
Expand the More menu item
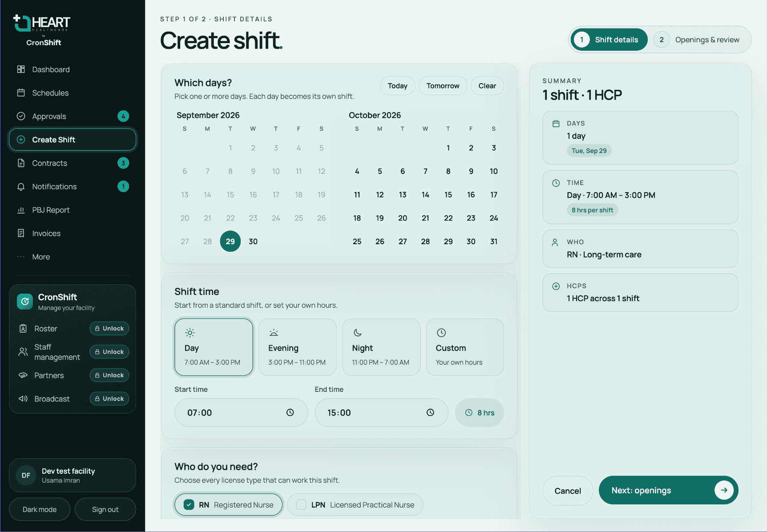[72, 257]
